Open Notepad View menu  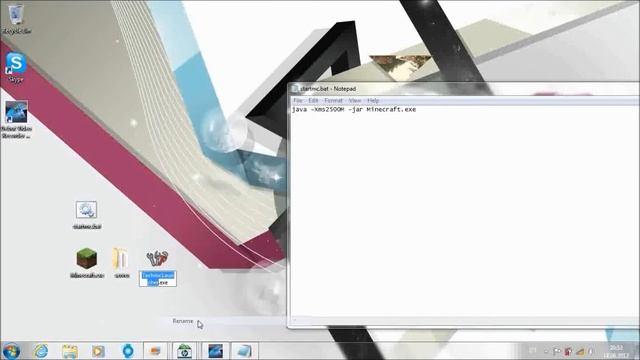point(355,100)
